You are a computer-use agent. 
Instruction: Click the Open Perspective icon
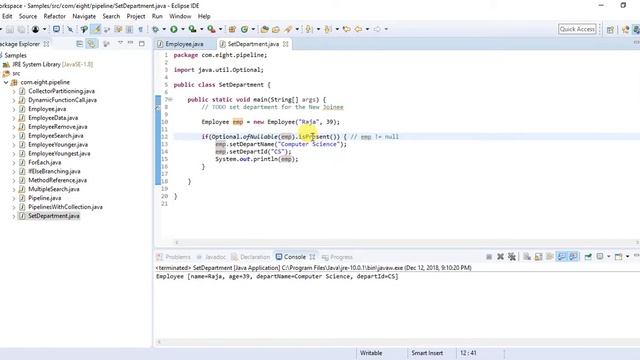(610, 29)
